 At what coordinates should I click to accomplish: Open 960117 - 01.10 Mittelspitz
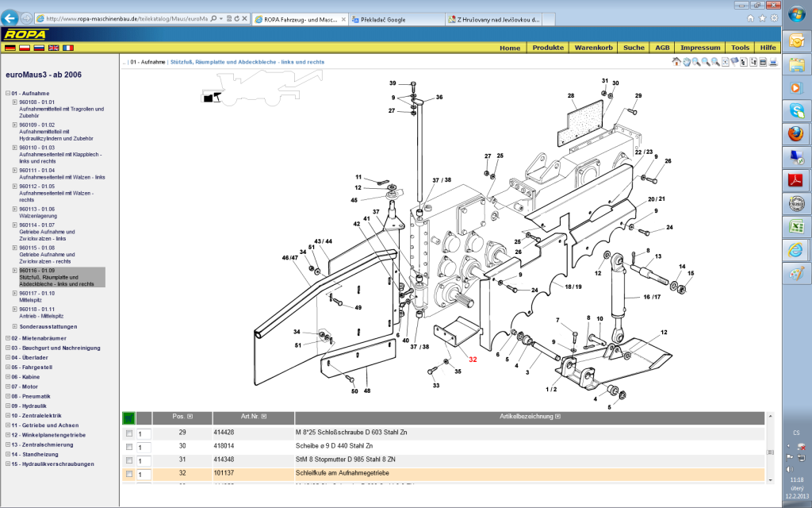click(36, 297)
